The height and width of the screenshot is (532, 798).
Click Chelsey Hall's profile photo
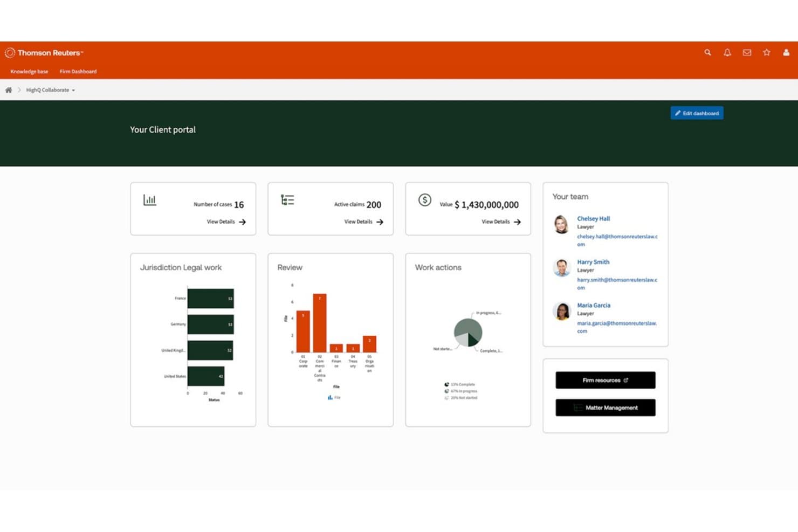tap(561, 224)
